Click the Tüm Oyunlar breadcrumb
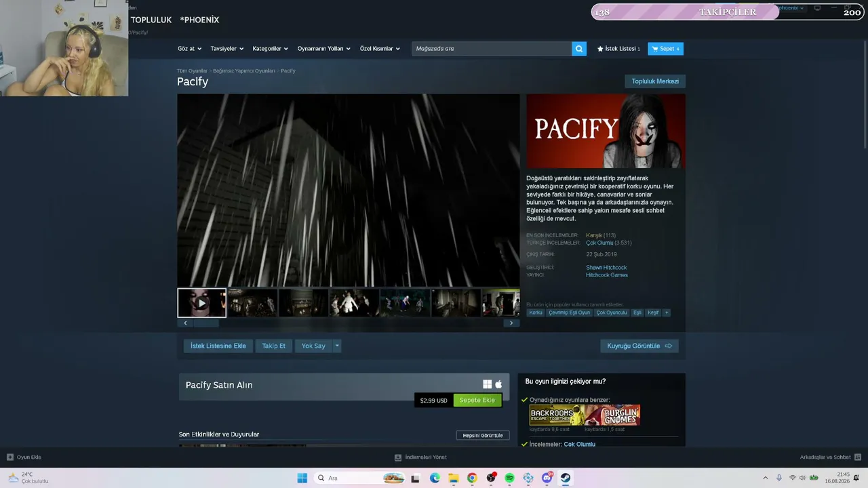Viewport: 868px width, 488px height. [192, 70]
